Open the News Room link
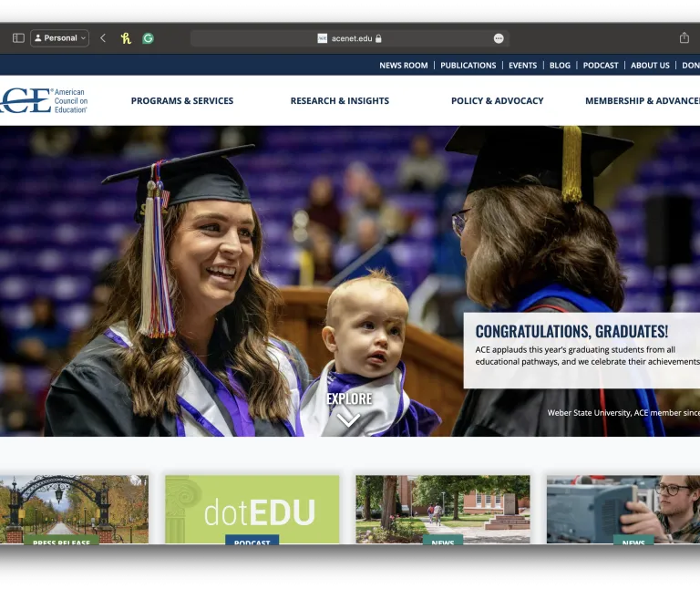 click(x=403, y=66)
